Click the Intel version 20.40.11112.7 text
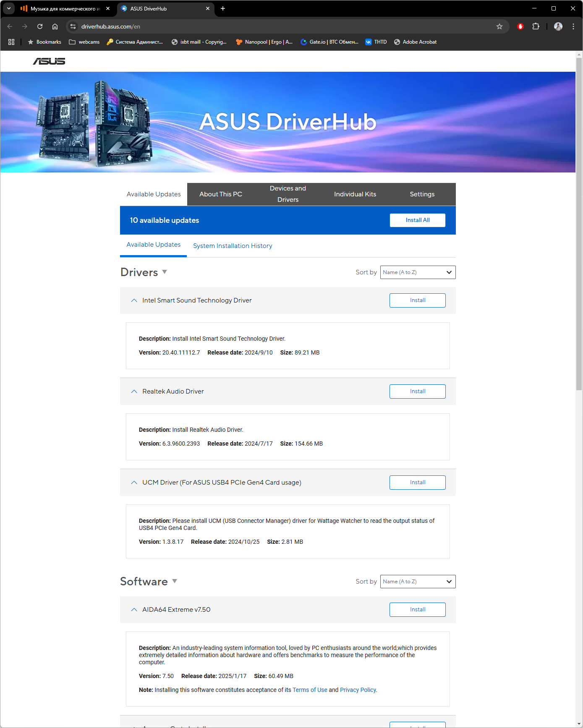The width and height of the screenshot is (583, 728). tap(170, 352)
